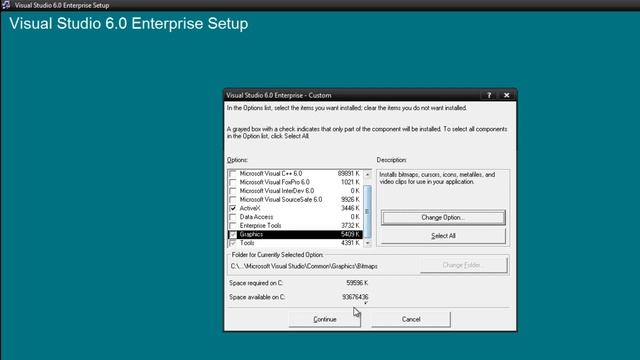
Task: Click the options list scroll up arrow
Action: coord(367,174)
